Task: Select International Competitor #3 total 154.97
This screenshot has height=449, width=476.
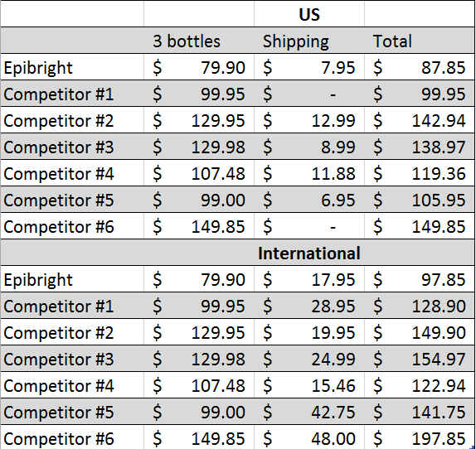Action: 420,359
